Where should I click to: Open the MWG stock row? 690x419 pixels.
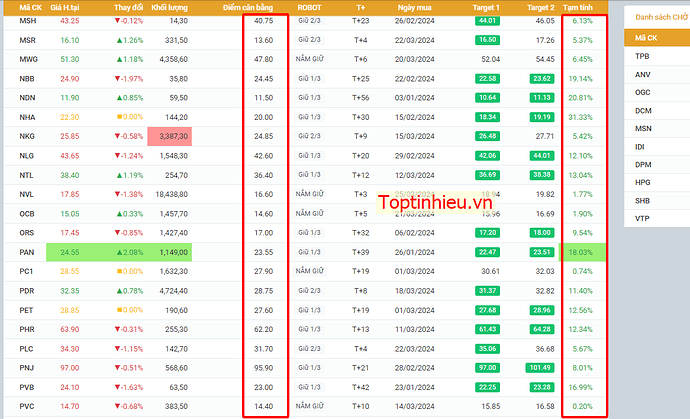click(x=305, y=59)
